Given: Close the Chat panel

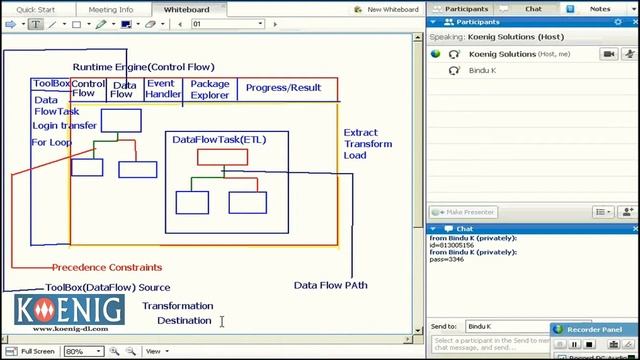Looking at the screenshot, I should tap(636, 229).
